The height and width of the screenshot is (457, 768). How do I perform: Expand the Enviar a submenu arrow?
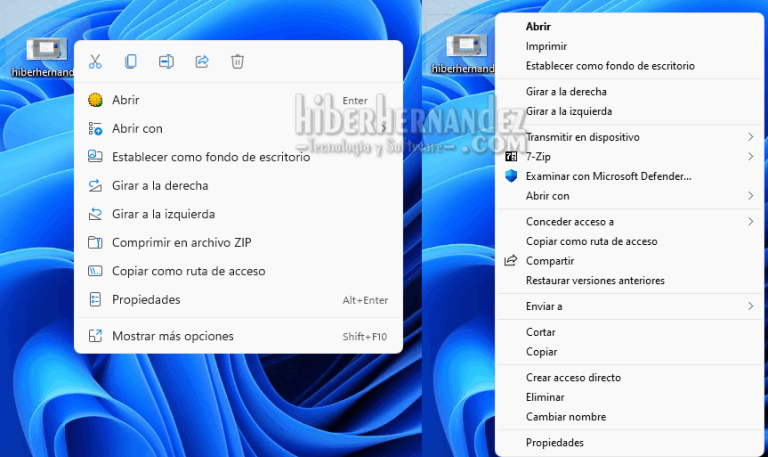pos(750,306)
